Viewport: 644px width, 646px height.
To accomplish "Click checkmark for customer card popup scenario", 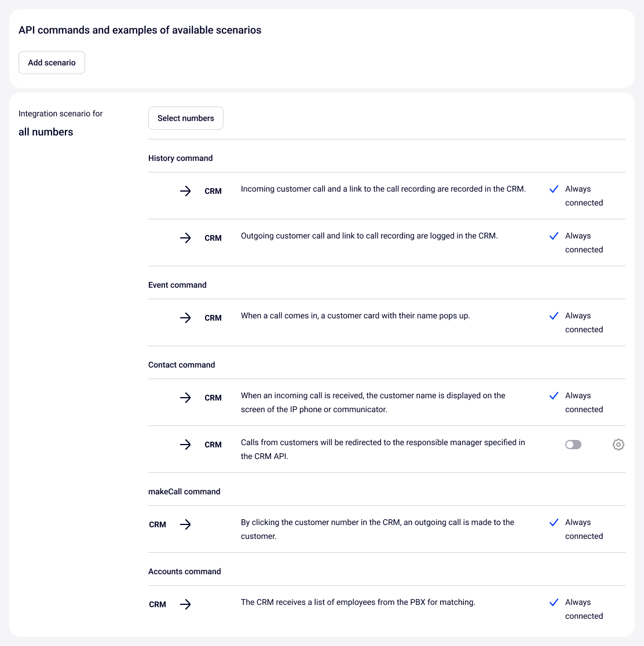I will point(554,316).
